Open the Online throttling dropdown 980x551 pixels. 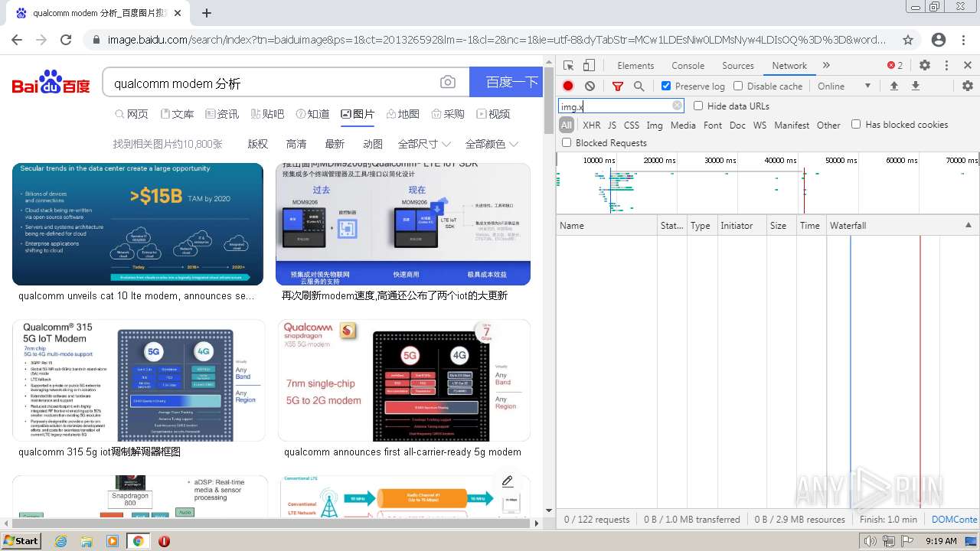pyautogui.click(x=844, y=86)
